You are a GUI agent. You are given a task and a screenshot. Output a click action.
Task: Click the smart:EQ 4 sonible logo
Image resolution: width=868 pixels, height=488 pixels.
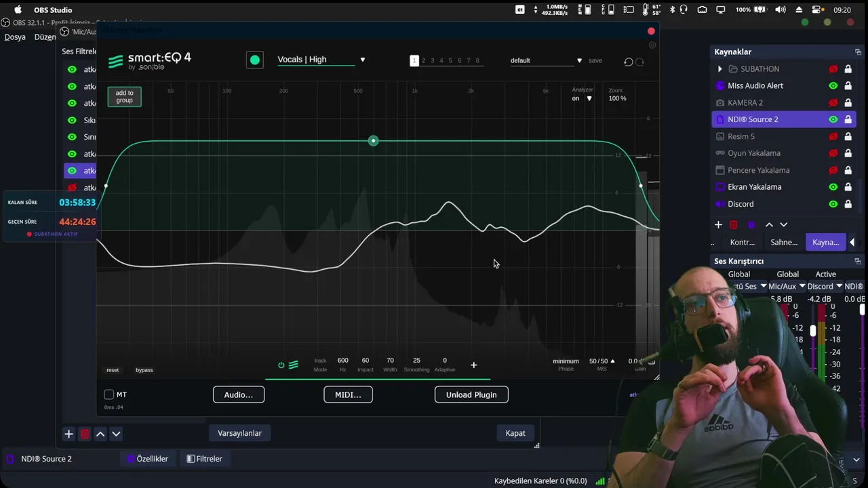point(150,61)
